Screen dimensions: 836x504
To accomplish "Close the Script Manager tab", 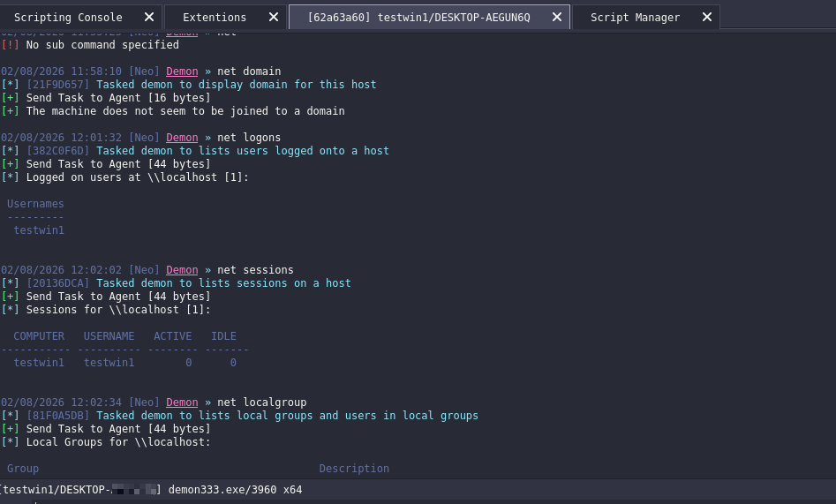I will point(707,17).
